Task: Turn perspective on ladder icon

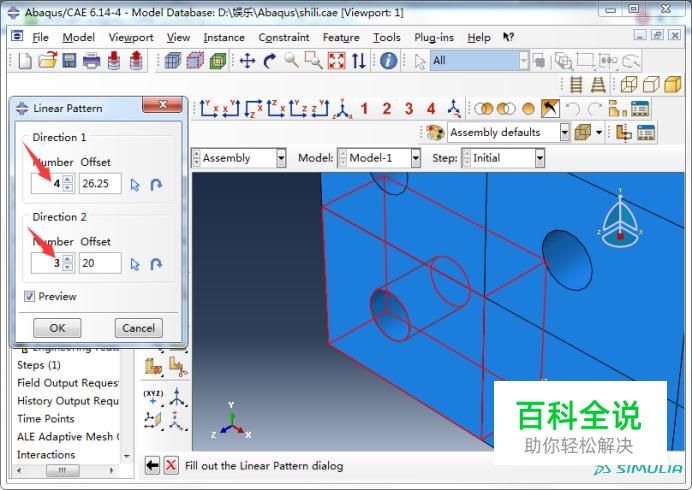Action: pyautogui.click(x=598, y=84)
